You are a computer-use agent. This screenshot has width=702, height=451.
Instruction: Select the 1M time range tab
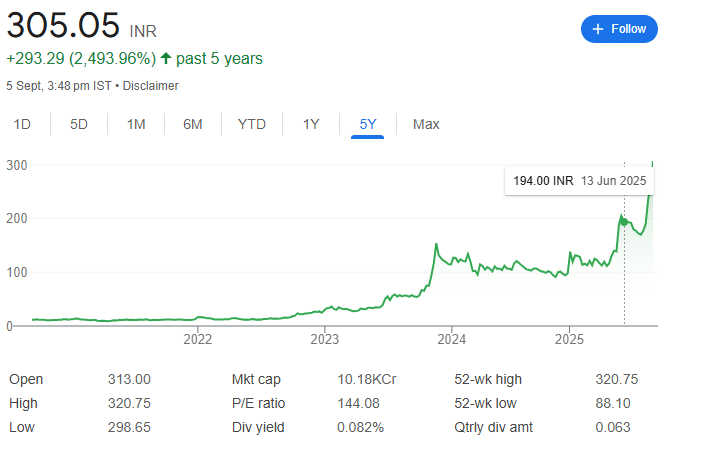[136, 124]
